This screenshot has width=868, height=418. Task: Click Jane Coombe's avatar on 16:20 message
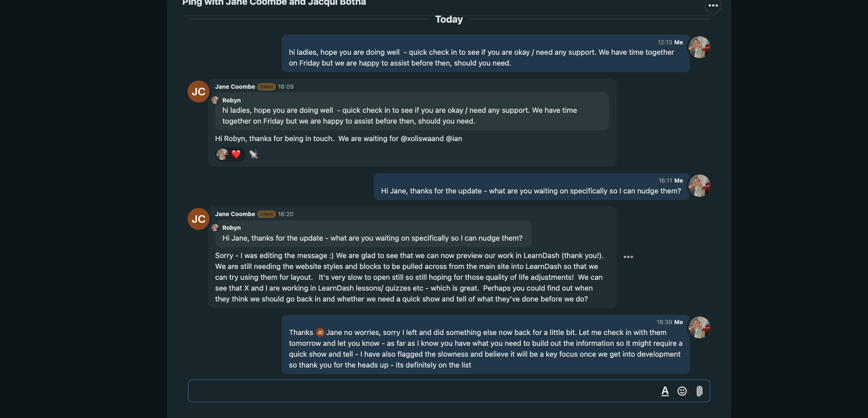tap(199, 219)
